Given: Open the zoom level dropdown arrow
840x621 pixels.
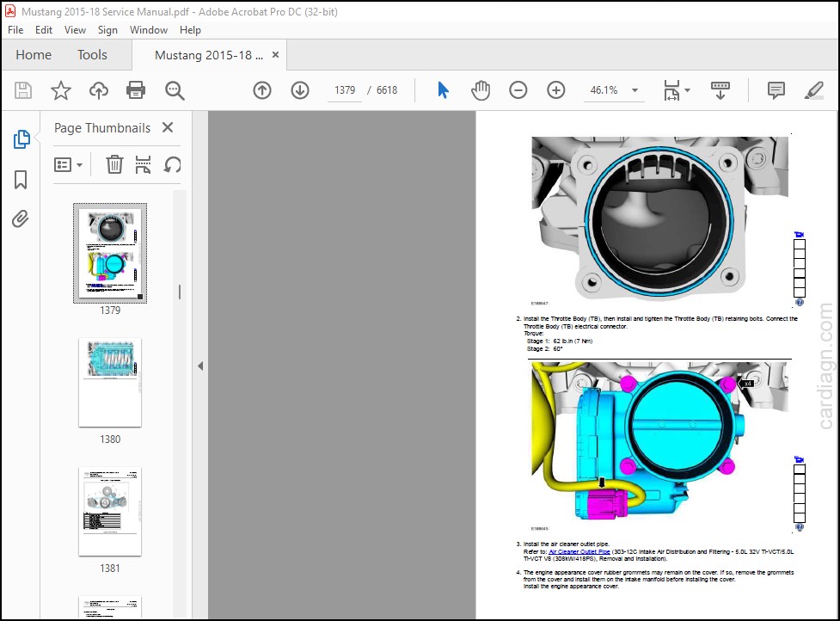Looking at the screenshot, I should coord(635,90).
